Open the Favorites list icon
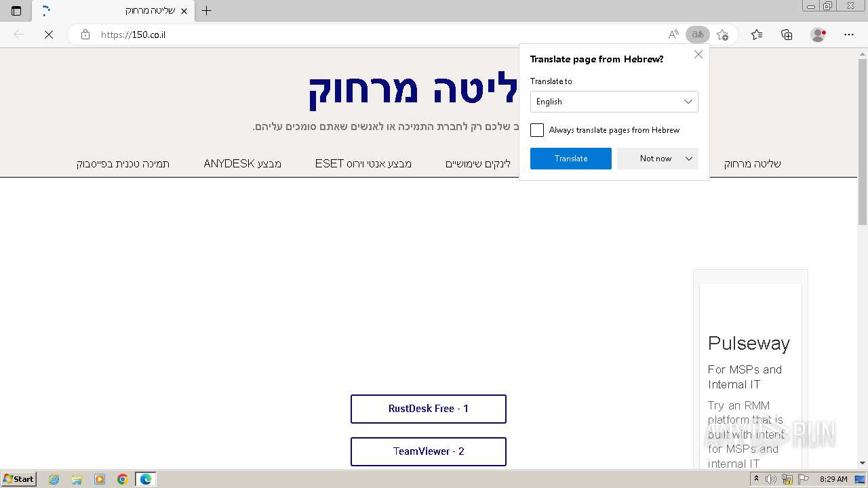868x488 pixels. point(757,35)
